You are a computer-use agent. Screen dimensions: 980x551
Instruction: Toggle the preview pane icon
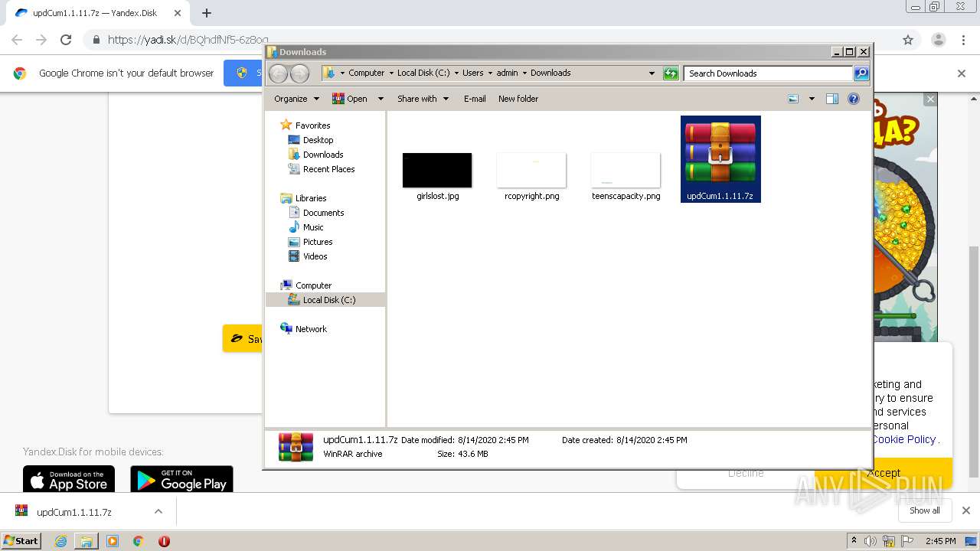click(832, 99)
